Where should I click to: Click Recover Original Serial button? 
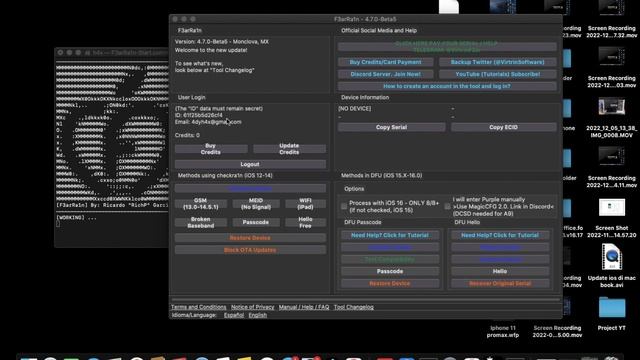[x=500, y=284]
